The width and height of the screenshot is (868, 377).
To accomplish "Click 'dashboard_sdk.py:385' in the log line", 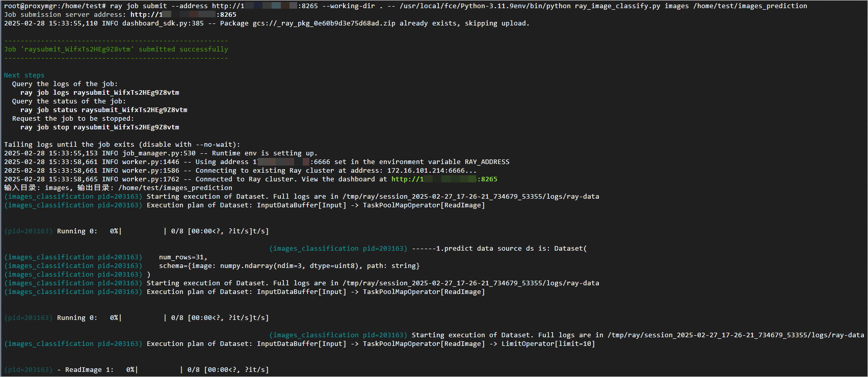I will pyautogui.click(x=163, y=23).
